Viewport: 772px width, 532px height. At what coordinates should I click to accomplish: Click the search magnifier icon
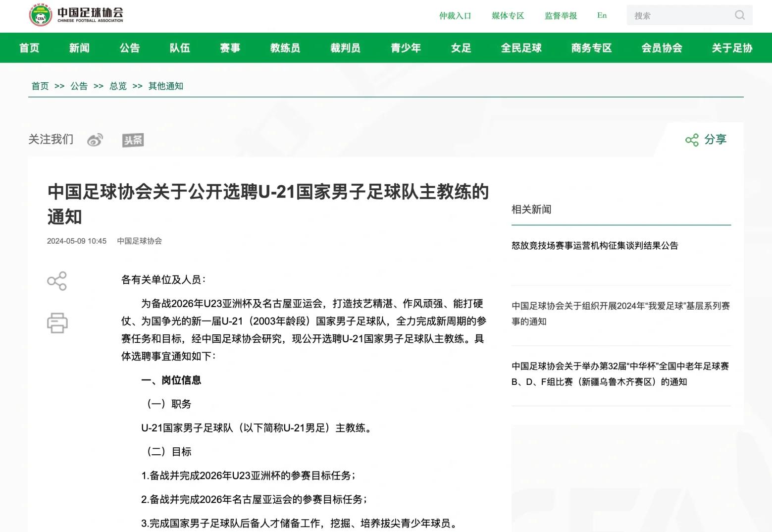pos(740,15)
